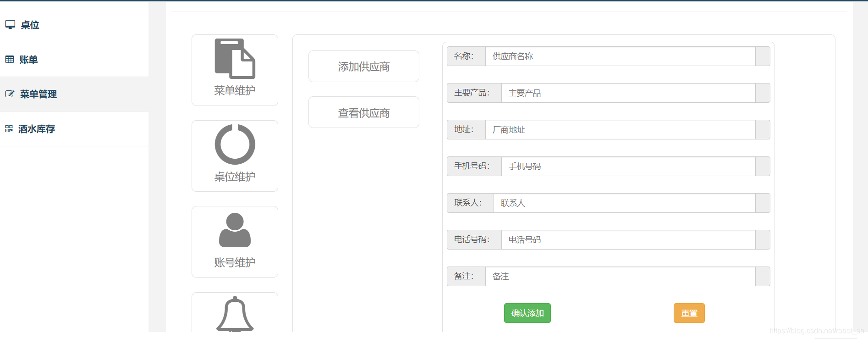Click the bell icon card
868x339 pixels.
click(235, 312)
